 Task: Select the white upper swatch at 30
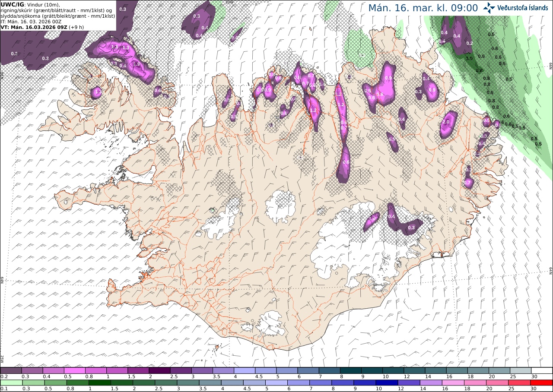tap(542, 370)
